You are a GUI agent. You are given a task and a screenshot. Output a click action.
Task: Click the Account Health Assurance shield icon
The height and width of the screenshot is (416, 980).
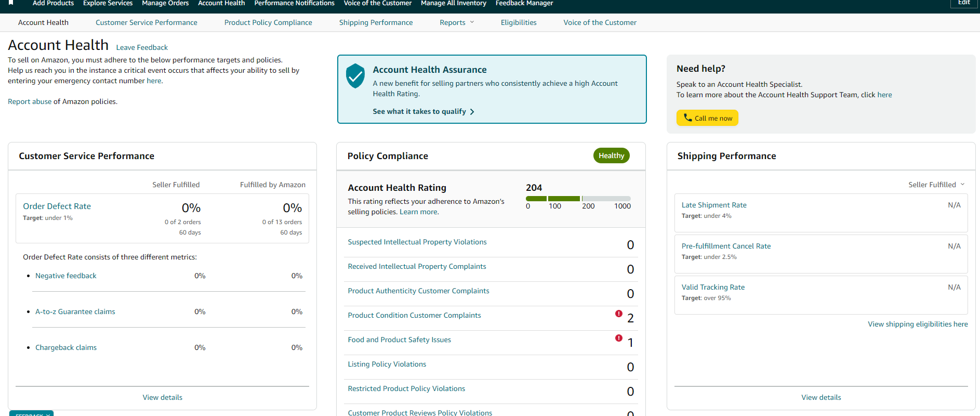tap(355, 76)
